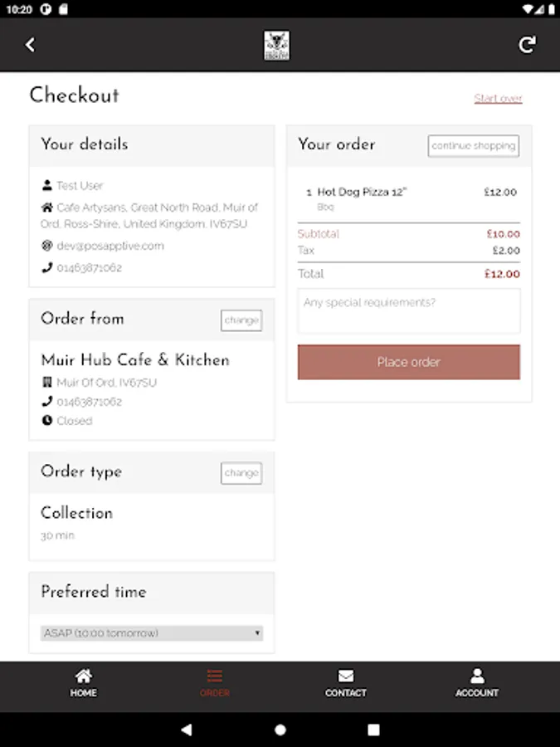The width and height of the screenshot is (560, 747).
Task: Tap the back arrow icon
Action: (x=31, y=45)
